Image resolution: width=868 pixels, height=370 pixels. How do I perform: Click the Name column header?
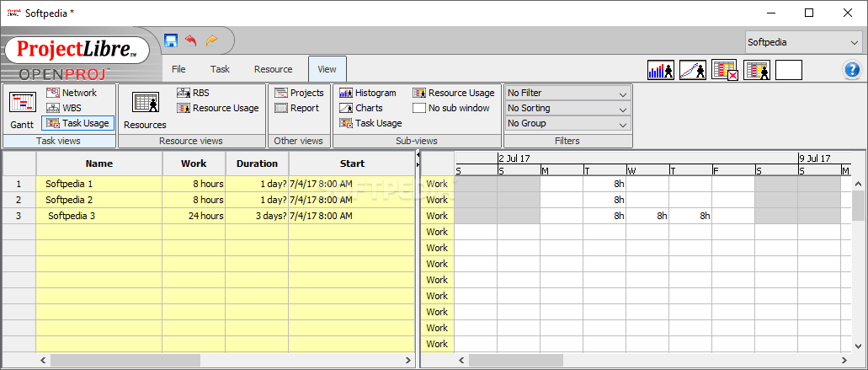click(99, 164)
